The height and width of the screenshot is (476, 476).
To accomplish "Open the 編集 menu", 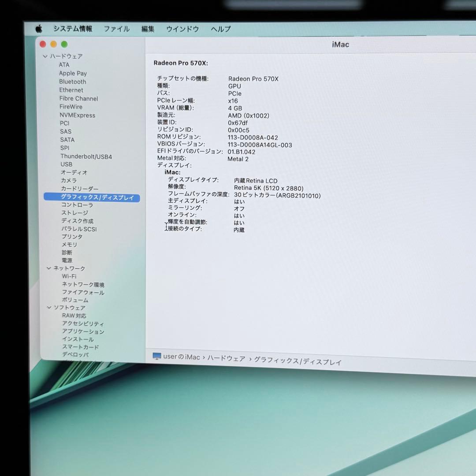I will point(148,29).
